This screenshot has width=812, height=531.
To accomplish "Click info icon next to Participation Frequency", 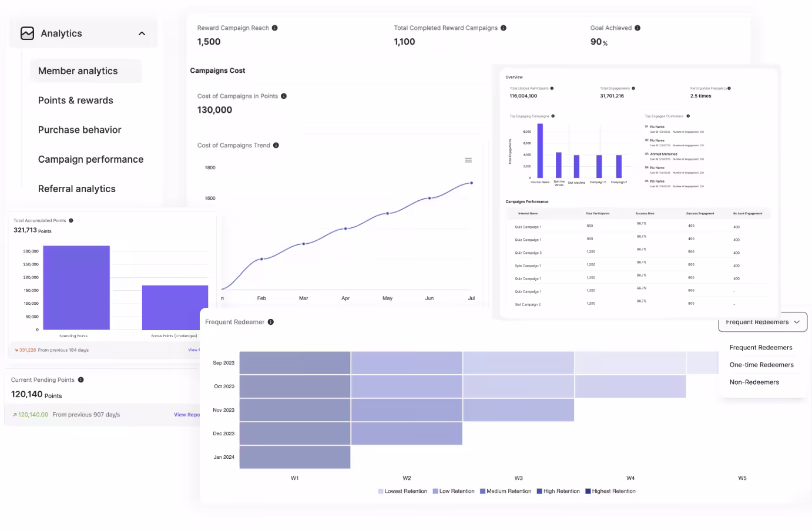I will 729,88.
